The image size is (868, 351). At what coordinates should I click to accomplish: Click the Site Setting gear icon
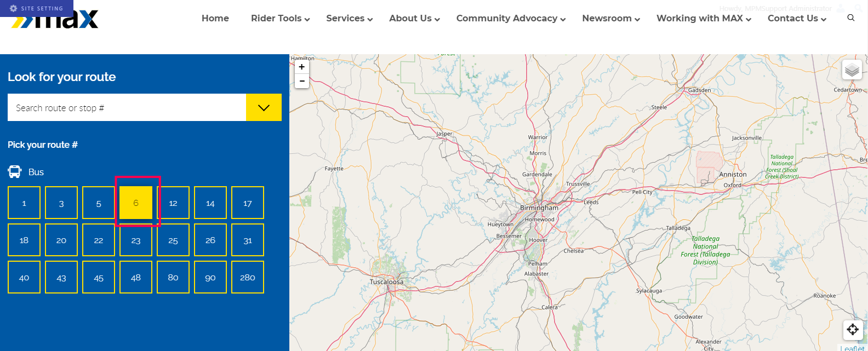point(14,8)
